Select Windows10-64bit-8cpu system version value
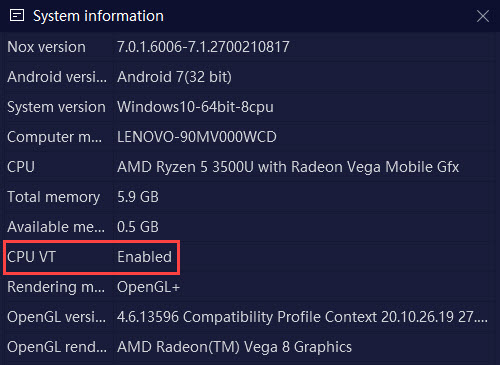 [x=195, y=107]
